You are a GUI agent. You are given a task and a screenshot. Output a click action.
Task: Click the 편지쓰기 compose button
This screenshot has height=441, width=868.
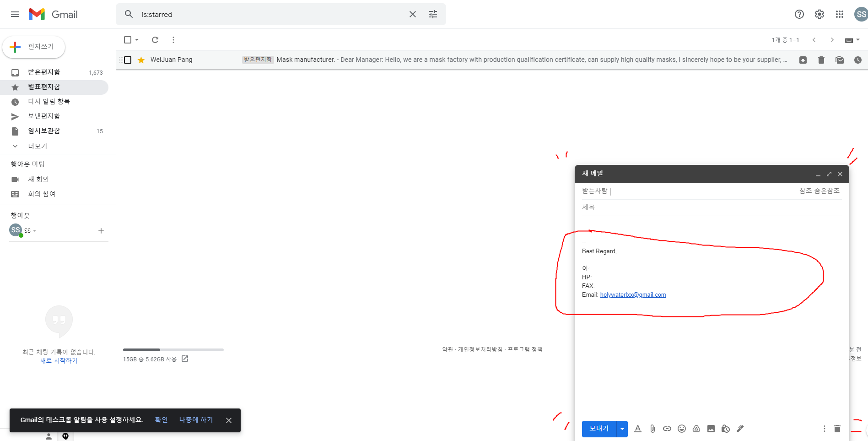(34, 47)
